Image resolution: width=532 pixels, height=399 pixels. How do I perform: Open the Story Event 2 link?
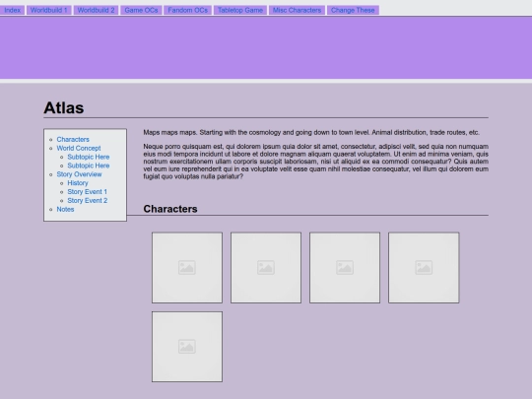[x=88, y=201]
